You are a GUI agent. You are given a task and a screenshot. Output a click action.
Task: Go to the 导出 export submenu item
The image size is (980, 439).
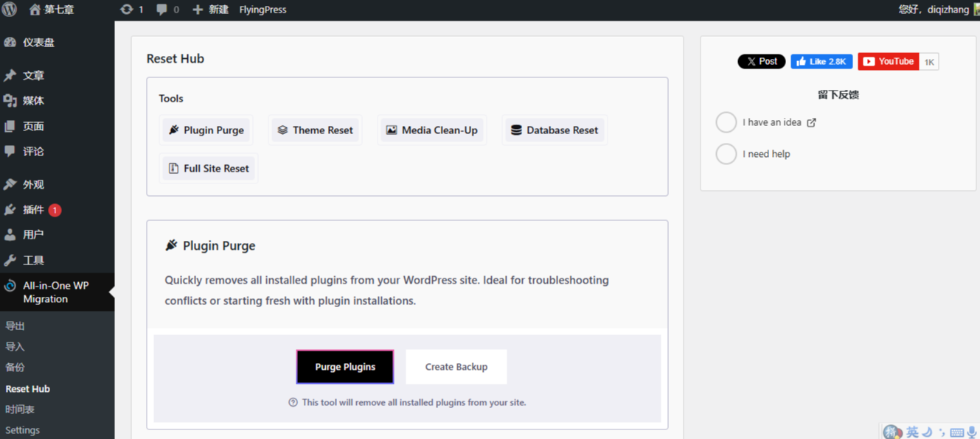click(x=15, y=326)
